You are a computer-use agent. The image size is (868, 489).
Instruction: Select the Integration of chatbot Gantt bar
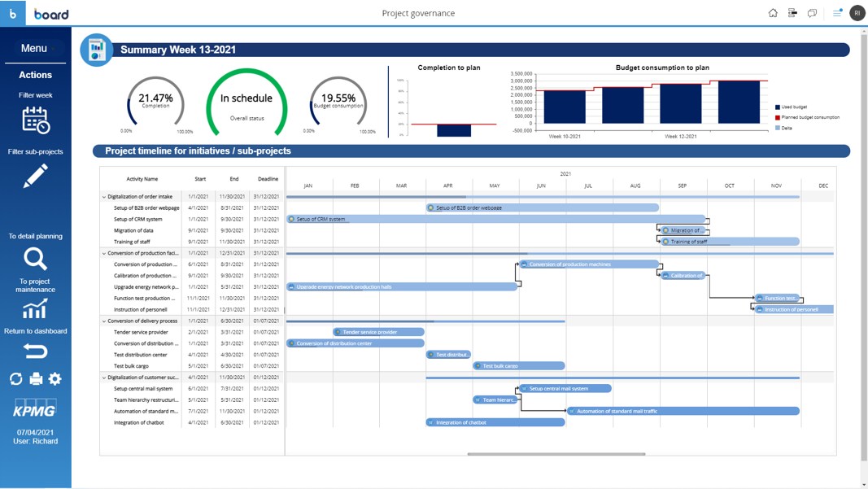click(495, 422)
